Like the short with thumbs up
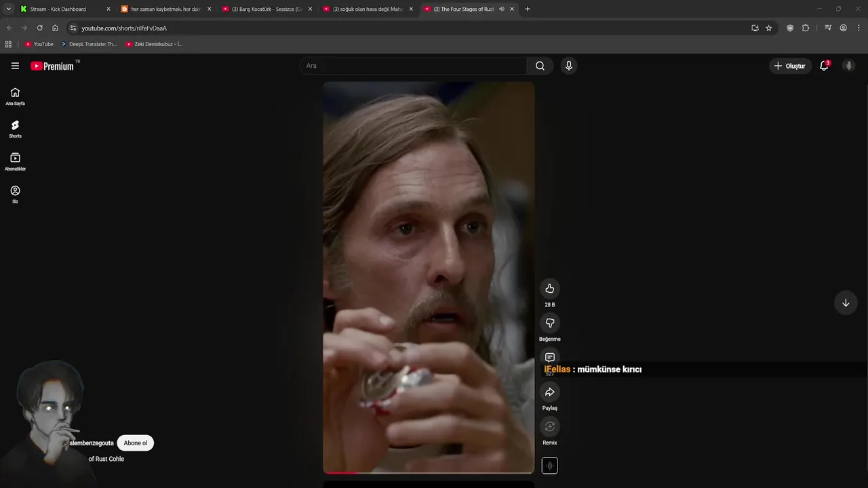Viewport: 868px width, 488px height. (x=550, y=289)
